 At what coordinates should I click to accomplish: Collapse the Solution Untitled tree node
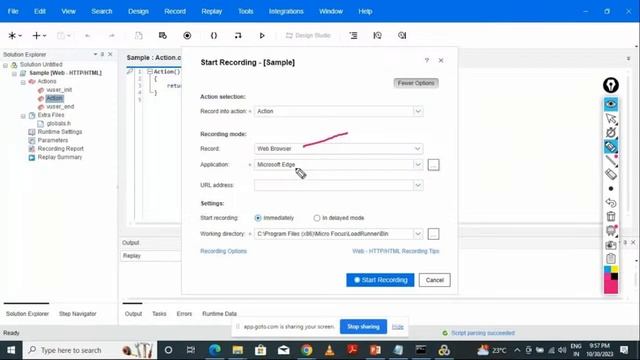6,65
